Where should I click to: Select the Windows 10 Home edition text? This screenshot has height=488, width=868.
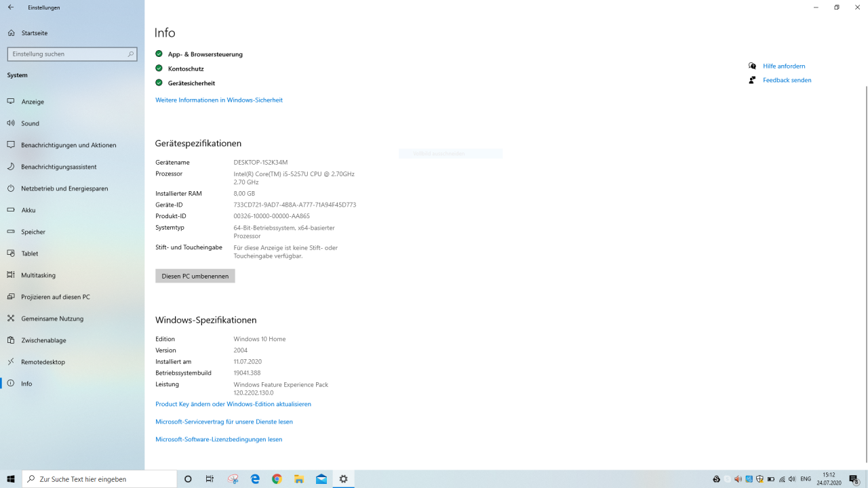point(260,339)
